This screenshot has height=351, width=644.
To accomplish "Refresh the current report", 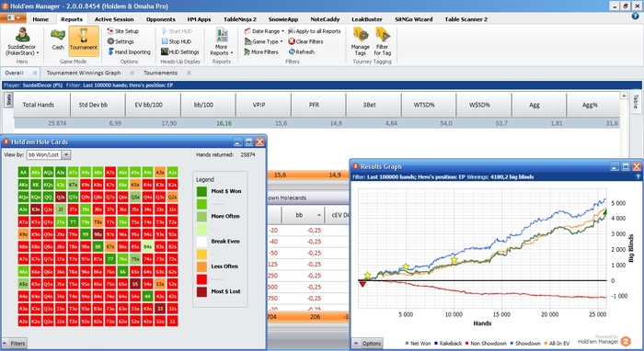I will pyautogui.click(x=302, y=52).
